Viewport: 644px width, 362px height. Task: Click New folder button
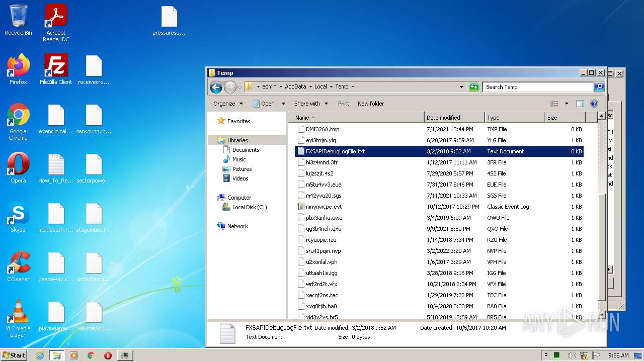click(x=371, y=104)
